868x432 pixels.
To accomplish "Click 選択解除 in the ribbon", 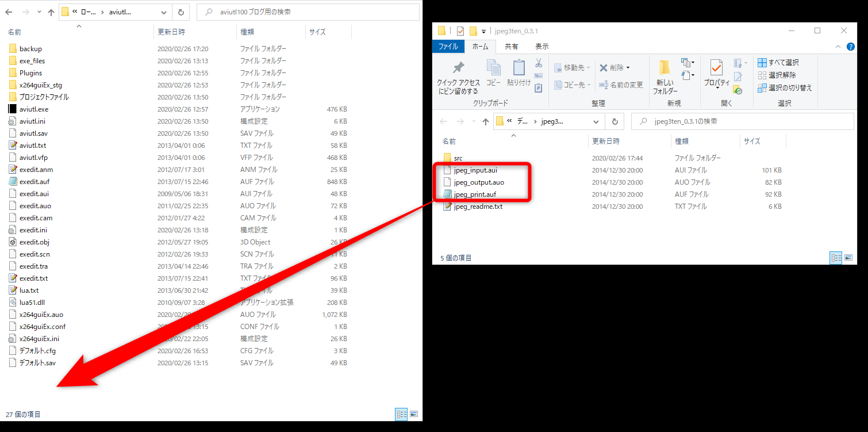I will point(777,75).
